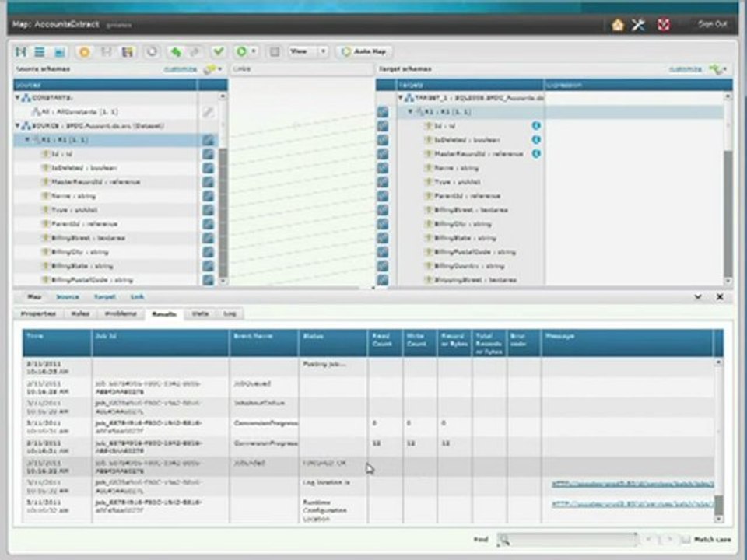The image size is (747, 560).
Task: Click customize link in Source schemas
Action: tap(180, 69)
